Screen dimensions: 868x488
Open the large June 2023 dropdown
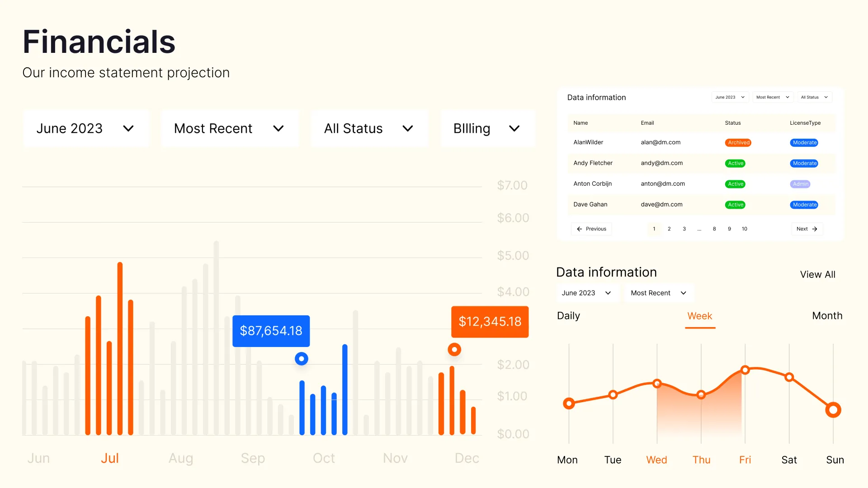[x=85, y=129]
